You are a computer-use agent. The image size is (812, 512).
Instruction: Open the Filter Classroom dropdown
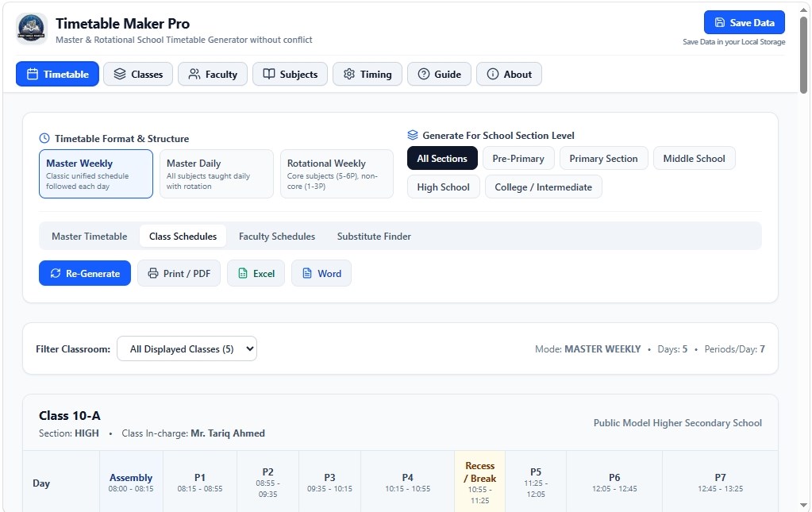click(187, 349)
